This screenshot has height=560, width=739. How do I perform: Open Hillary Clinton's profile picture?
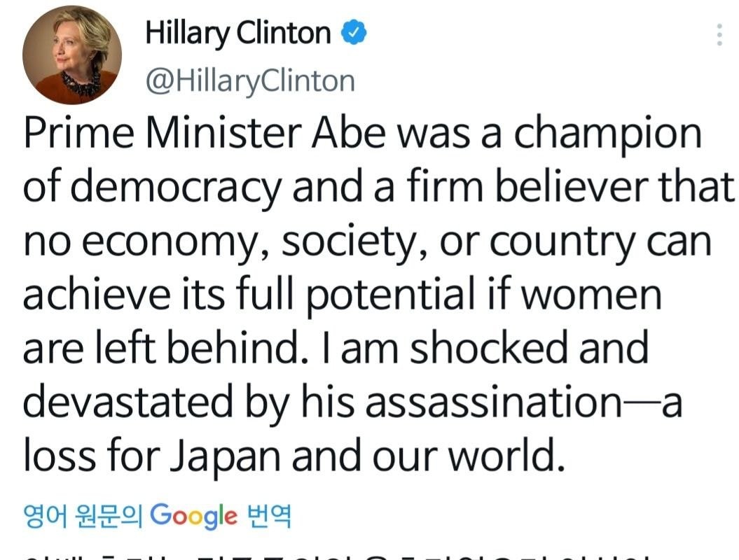[x=71, y=55]
